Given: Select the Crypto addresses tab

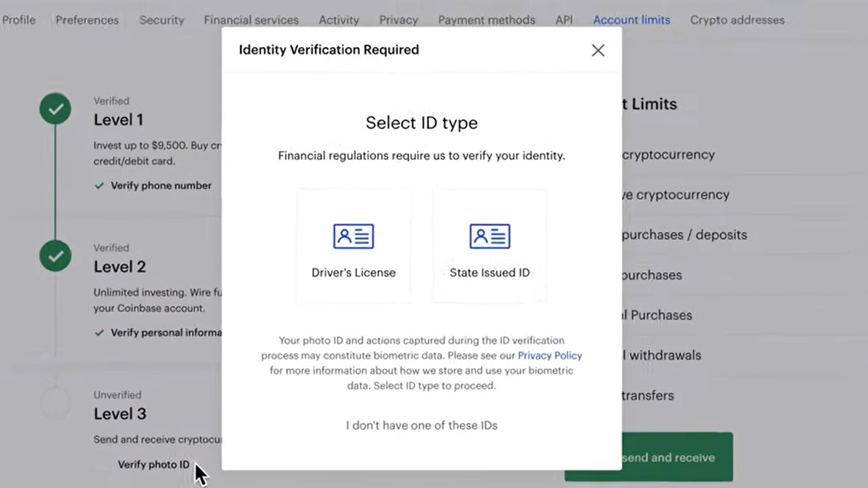Looking at the screenshot, I should coord(737,20).
